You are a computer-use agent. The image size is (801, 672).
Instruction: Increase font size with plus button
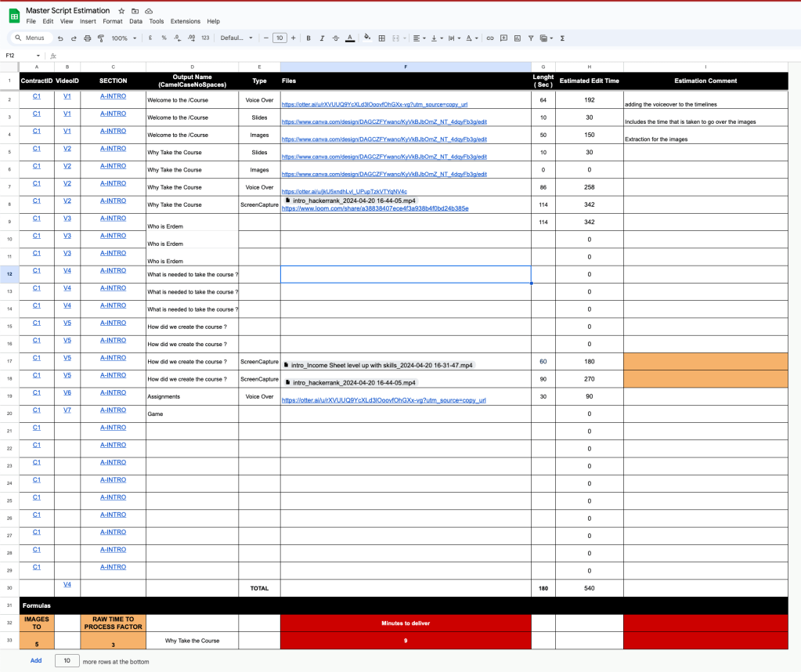tap(293, 38)
